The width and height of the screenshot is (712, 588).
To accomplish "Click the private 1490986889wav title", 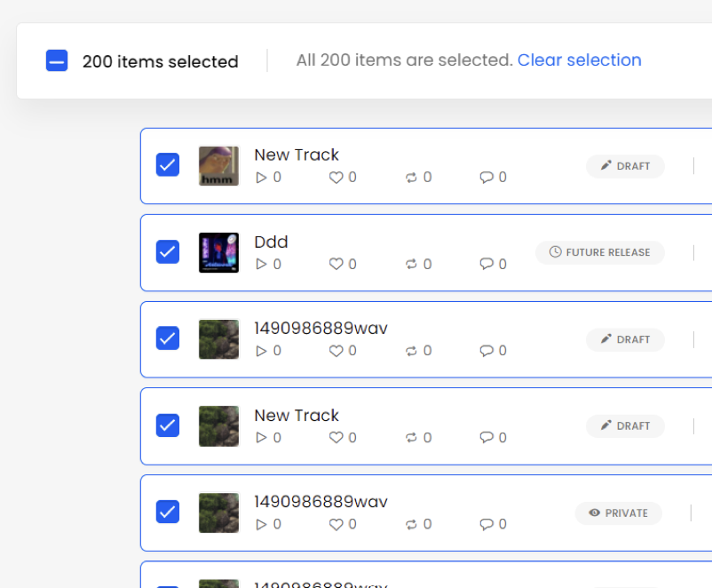I will click(x=321, y=502).
